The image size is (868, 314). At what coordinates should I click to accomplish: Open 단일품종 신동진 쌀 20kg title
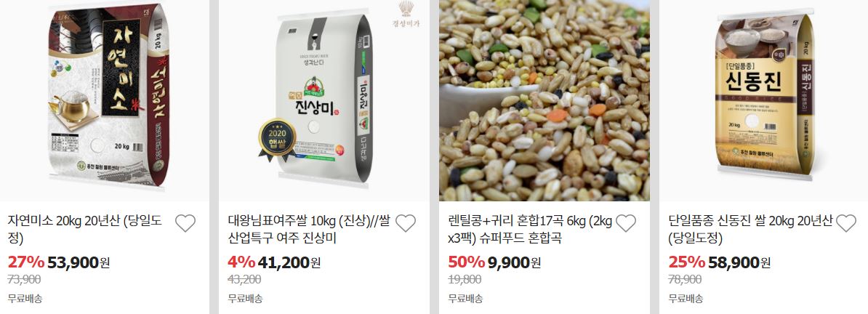[750, 230]
